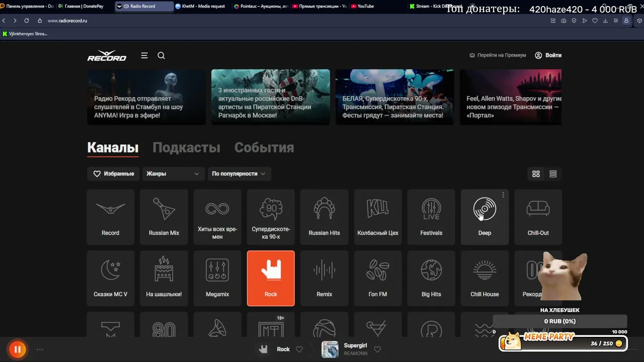Open the Chill House channel
Screen dimensions: 644x362
pyautogui.click(x=485, y=279)
